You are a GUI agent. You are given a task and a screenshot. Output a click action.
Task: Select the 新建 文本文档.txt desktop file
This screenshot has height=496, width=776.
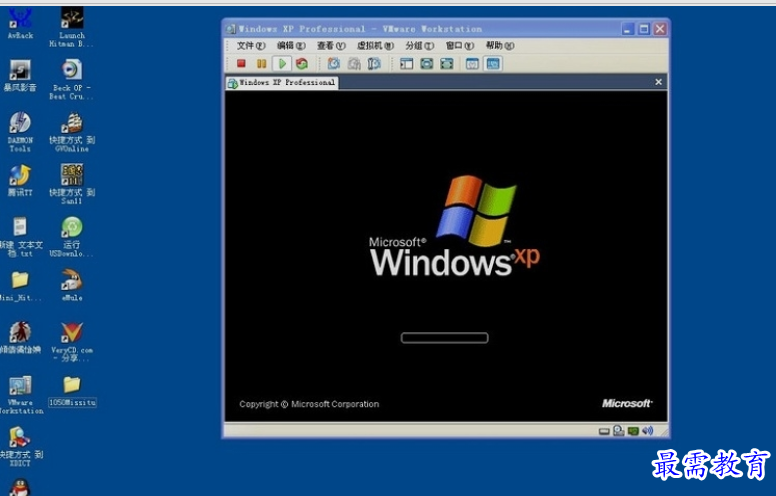[x=20, y=237]
